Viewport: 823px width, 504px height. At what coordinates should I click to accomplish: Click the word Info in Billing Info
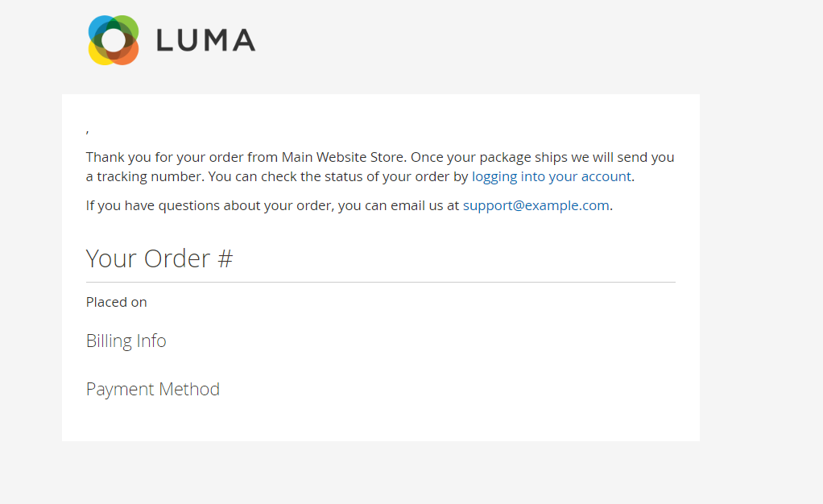point(151,341)
